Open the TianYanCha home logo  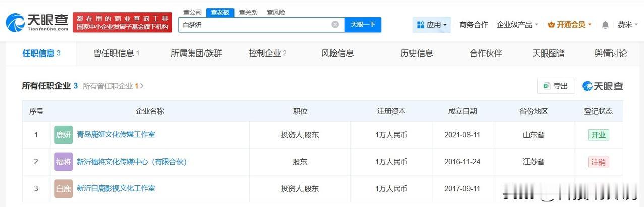coord(37,23)
